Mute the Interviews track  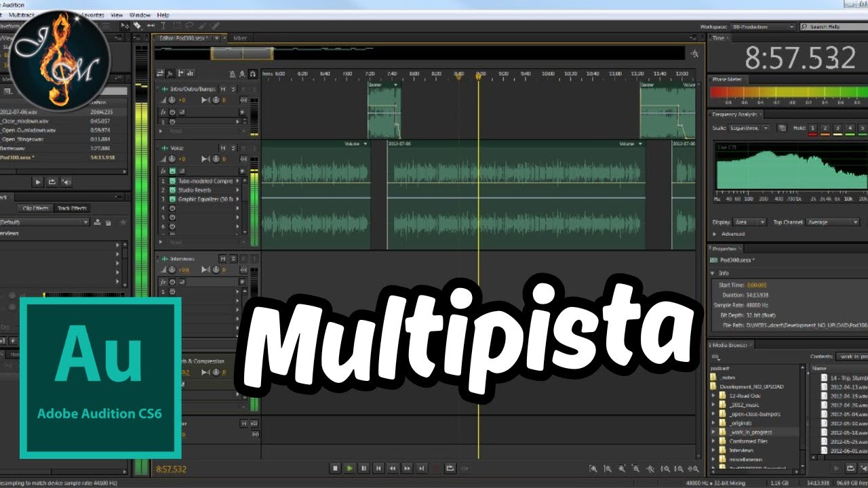click(224, 258)
